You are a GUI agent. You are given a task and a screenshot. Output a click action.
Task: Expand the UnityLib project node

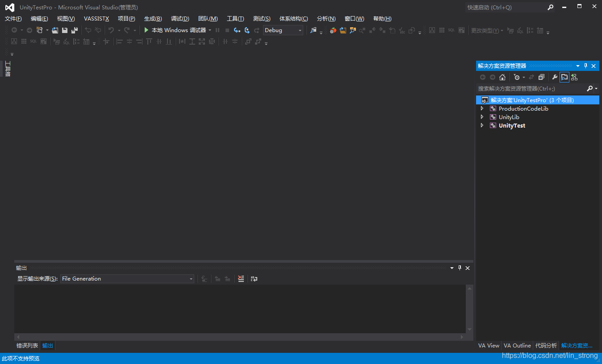[482, 117]
